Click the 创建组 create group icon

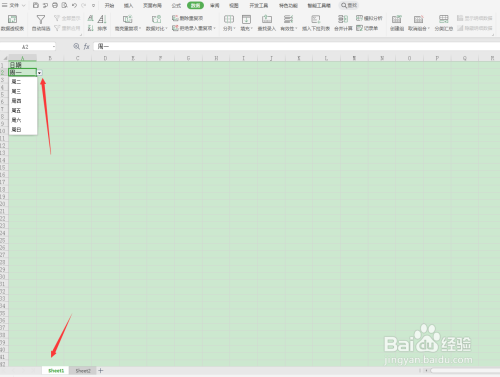[397, 19]
